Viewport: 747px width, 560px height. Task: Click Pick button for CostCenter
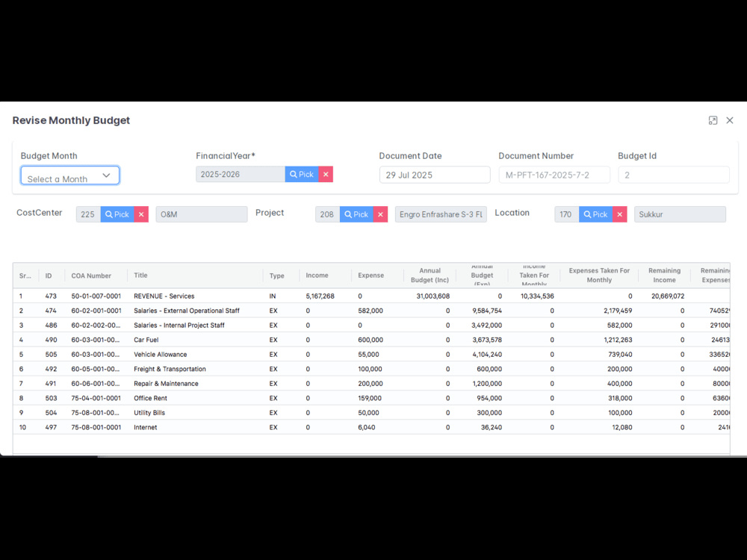tap(117, 214)
